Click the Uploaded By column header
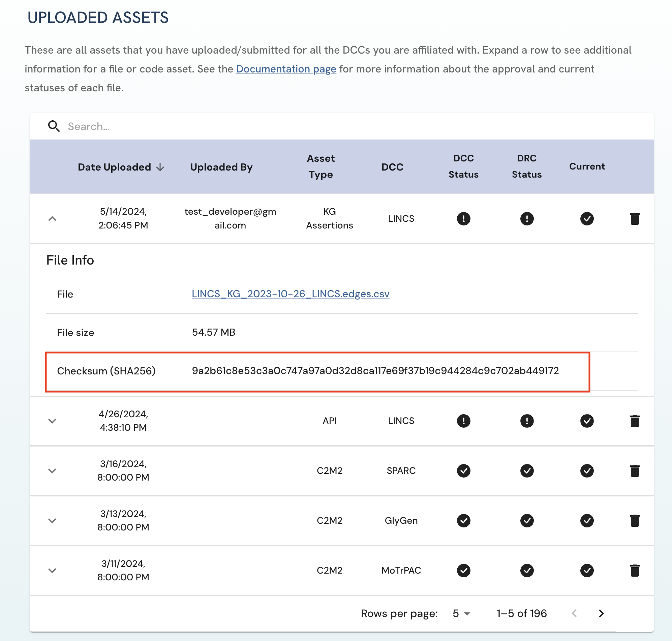The width and height of the screenshot is (672, 641). pos(221,167)
